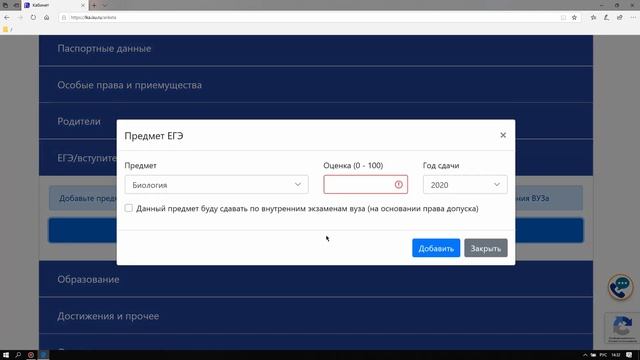Open Windows taskbar search
Screen dimensions: 640x360
click(x=18, y=355)
